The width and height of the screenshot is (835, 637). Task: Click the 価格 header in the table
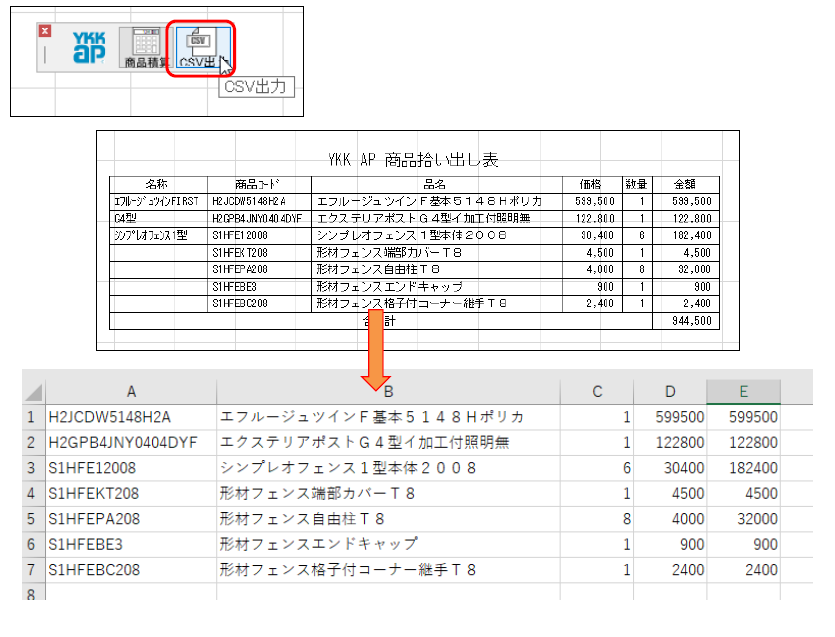[x=592, y=184]
